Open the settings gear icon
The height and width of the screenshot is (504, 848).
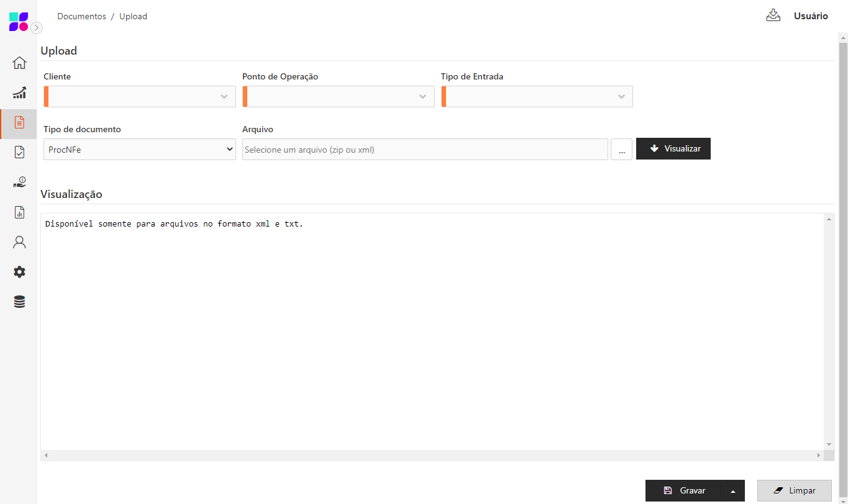[19, 272]
